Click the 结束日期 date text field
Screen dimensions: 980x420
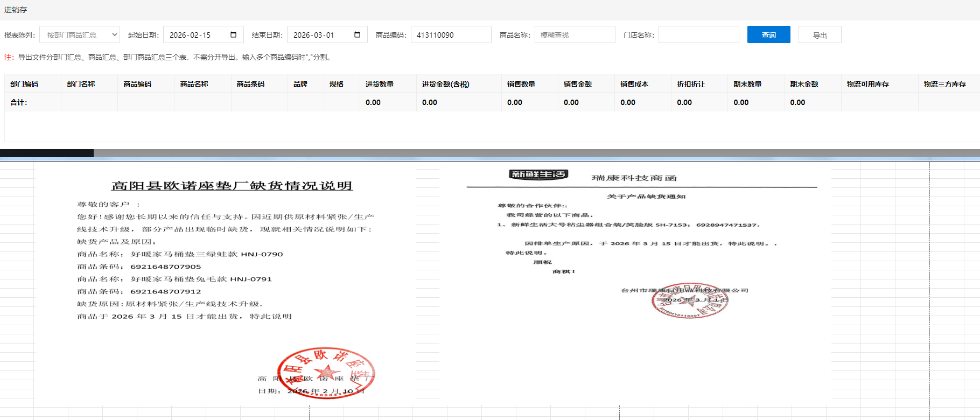pyautogui.click(x=320, y=35)
